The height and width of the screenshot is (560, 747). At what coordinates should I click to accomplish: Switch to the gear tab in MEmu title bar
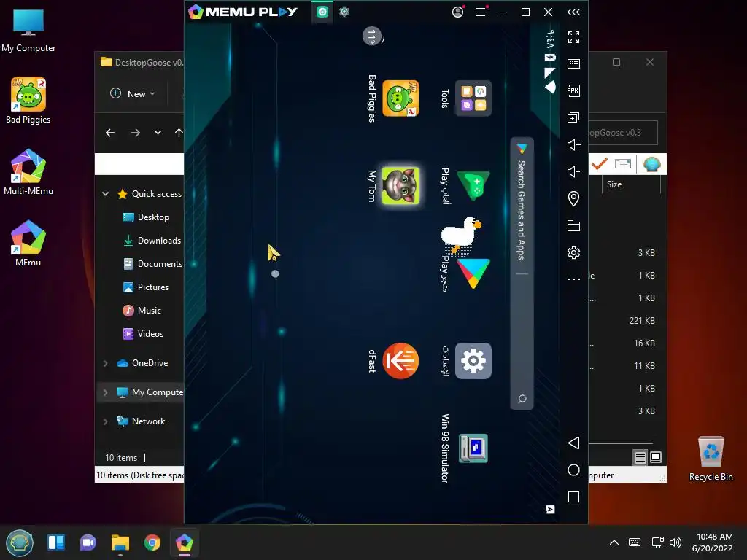[x=344, y=12]
